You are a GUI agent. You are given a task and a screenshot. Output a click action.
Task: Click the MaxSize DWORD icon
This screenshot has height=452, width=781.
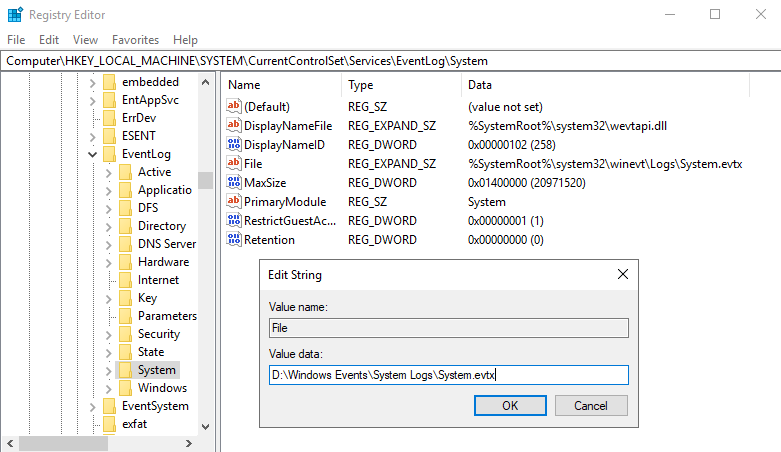click(x=234, y=182)
